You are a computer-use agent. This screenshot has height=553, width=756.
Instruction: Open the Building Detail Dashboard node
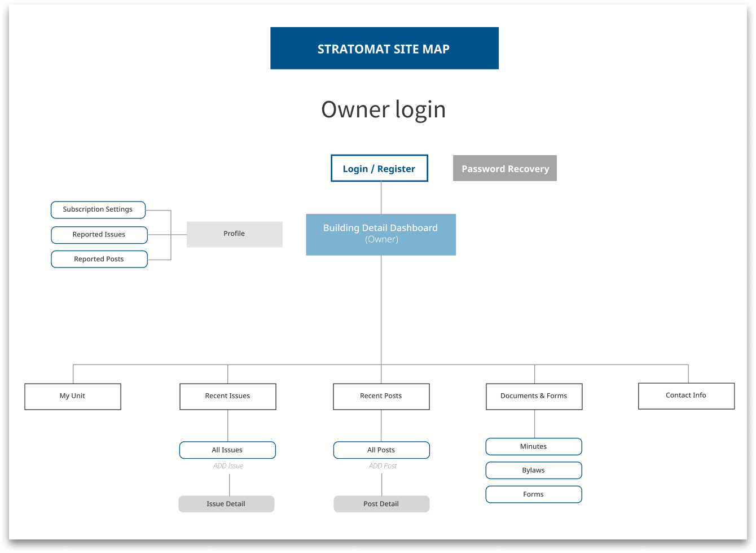point(381,234)
